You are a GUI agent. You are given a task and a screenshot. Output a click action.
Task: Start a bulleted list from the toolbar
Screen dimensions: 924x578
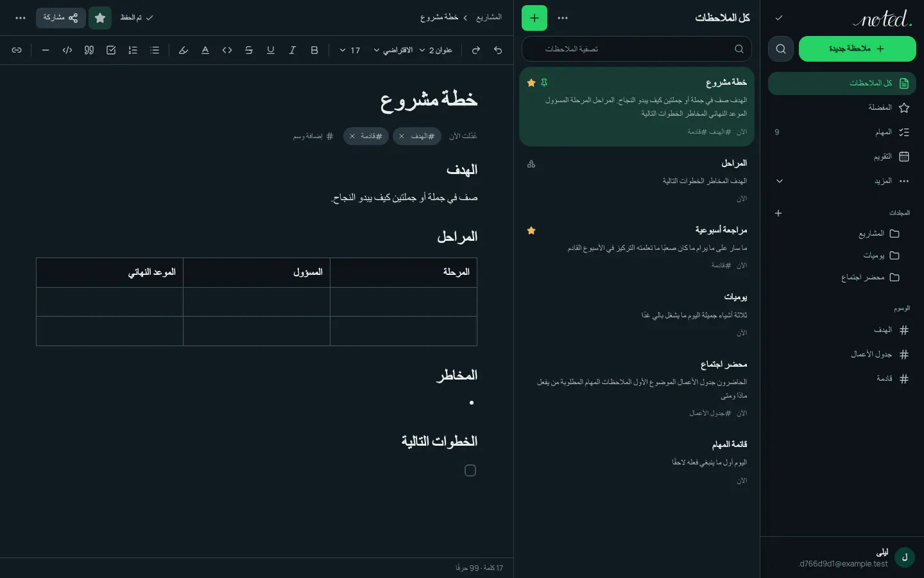tap(155, 50)
